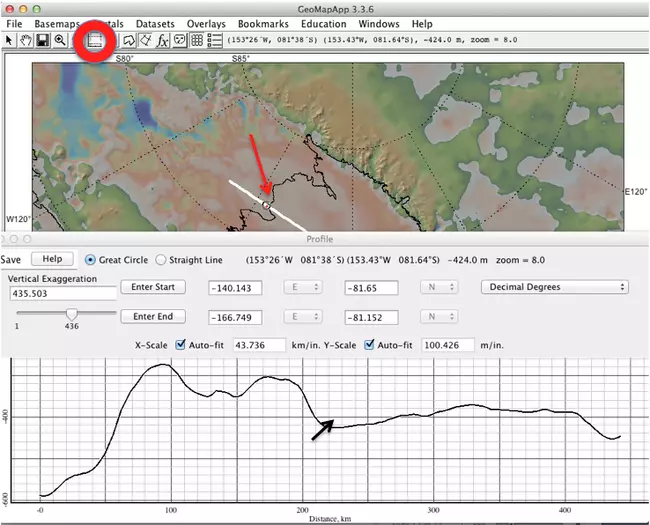Activate the hand pan tool
This screenshot has width=650, height=525.
click(x=27, y=41)
